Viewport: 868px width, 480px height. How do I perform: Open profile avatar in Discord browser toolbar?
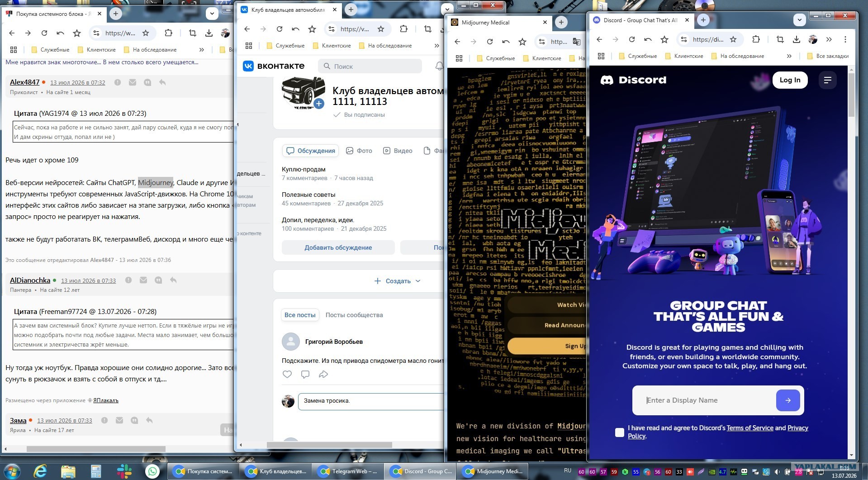coord(813,39)
